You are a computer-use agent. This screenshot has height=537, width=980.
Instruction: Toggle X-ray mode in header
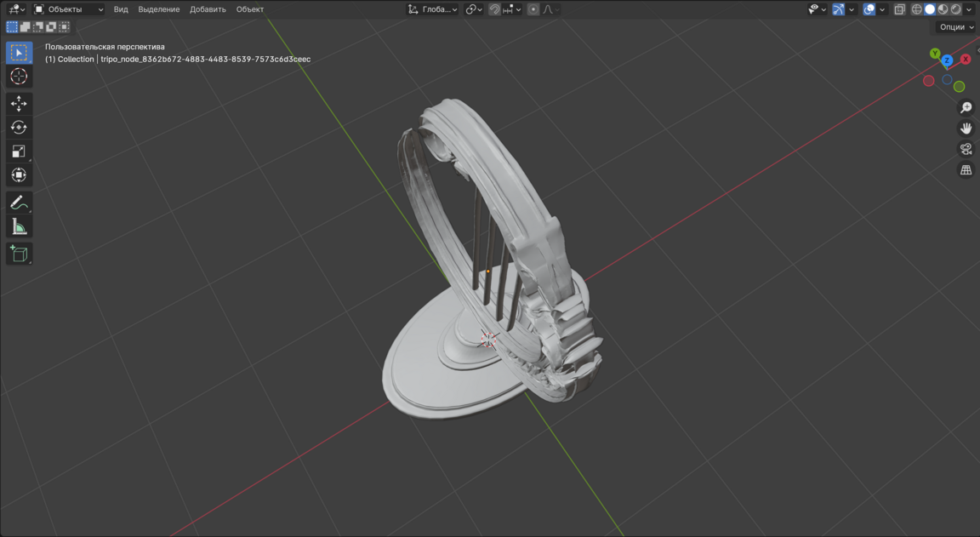click(899, 9)
